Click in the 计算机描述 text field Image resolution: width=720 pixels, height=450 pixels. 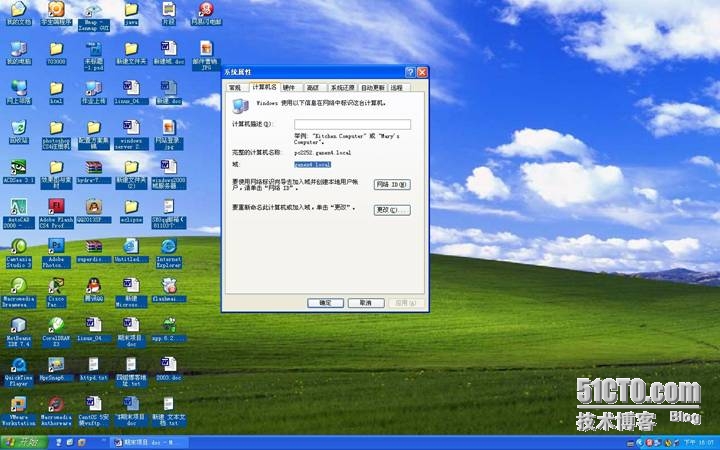point(352,124)
